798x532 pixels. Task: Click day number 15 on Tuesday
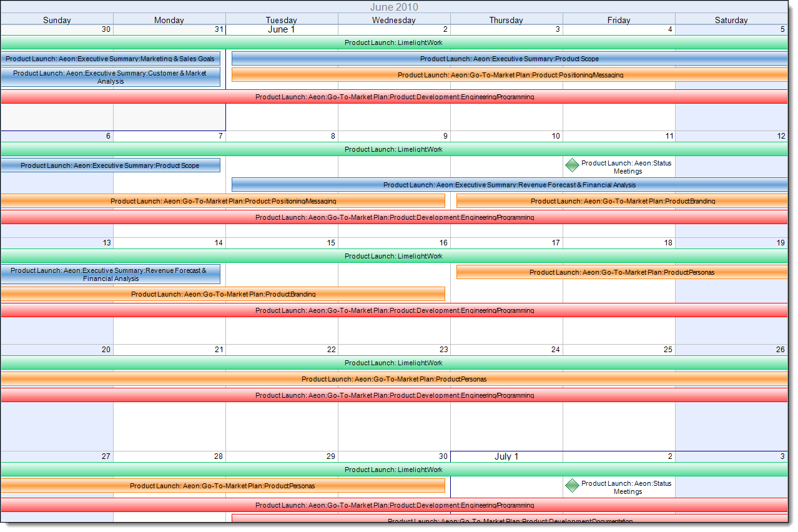[331, 243]
